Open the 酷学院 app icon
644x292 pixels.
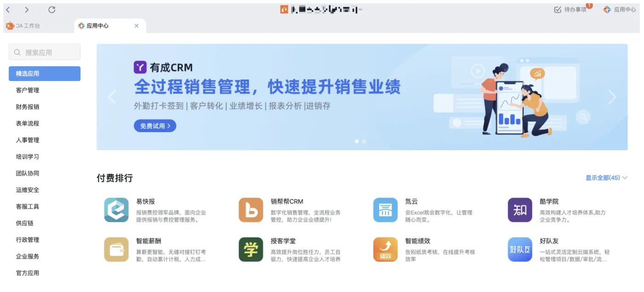(x=520, y=210)
